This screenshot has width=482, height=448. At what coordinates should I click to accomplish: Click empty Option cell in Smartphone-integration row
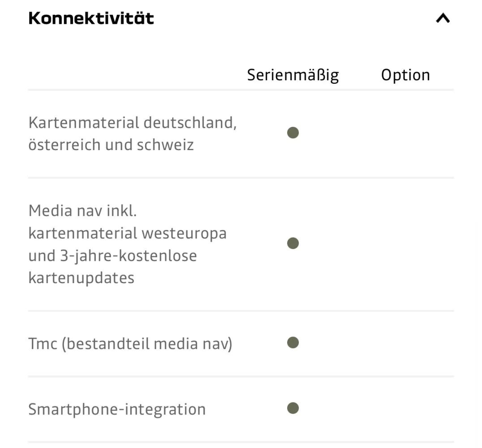[405, 408]
